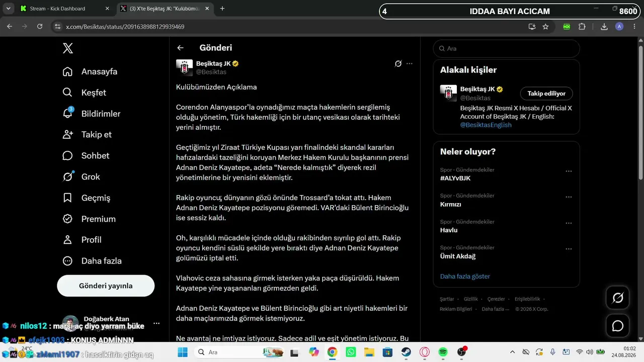Open Steam from the taskbar
Image resolution: width=644 pixels, height=362 pixels.
click(x=406, y=352)
